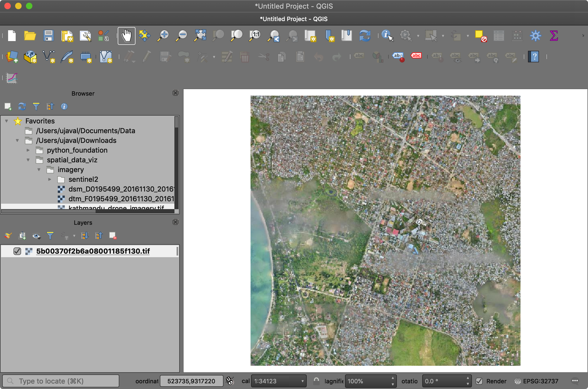Viewport: 588px width, 389px height.
Task: Open the statistical summary panel
Action: tap(554, 35)
